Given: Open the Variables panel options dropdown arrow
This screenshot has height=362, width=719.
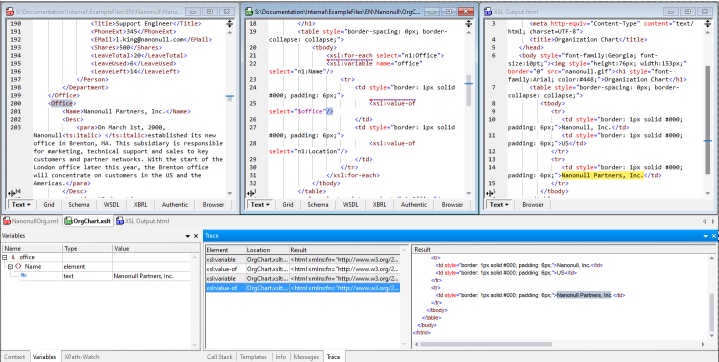Looking at the screenshot, I should (x=188, y=236).
